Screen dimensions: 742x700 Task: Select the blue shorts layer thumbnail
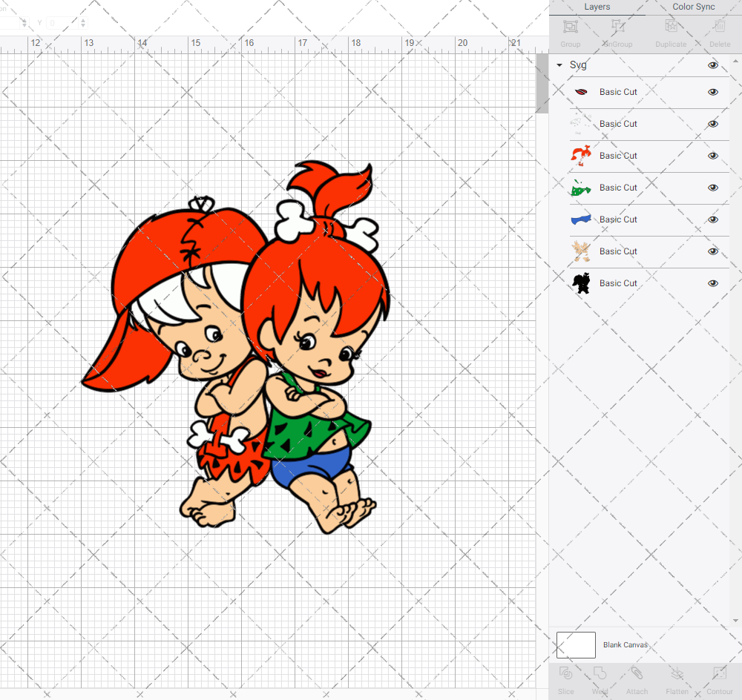(x=581, y=219)
